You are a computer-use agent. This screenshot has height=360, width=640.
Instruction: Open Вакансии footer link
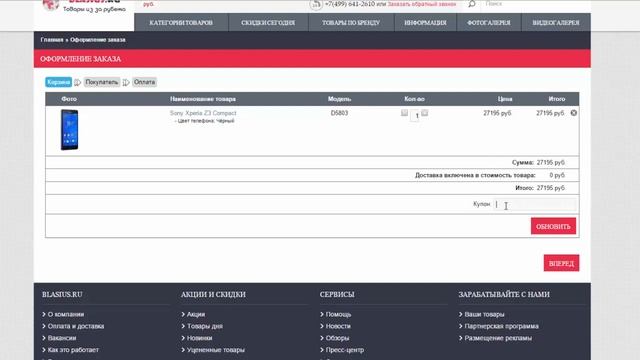[62, 338]
